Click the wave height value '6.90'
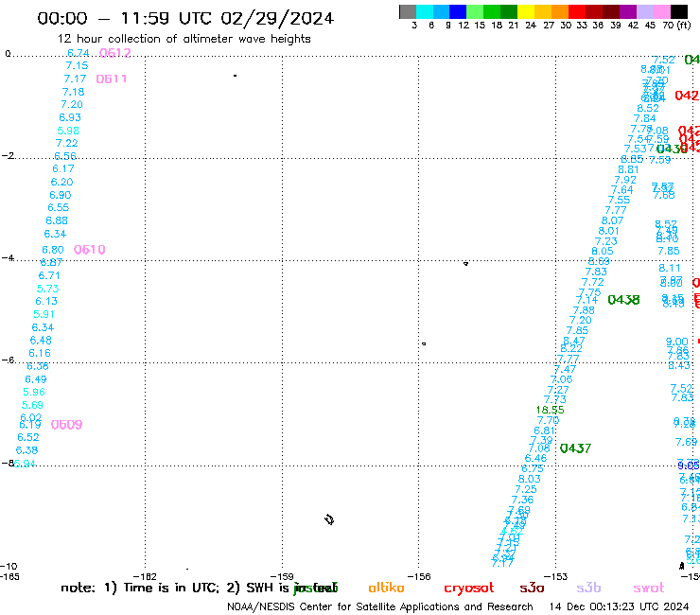 (x=61, y=195)
